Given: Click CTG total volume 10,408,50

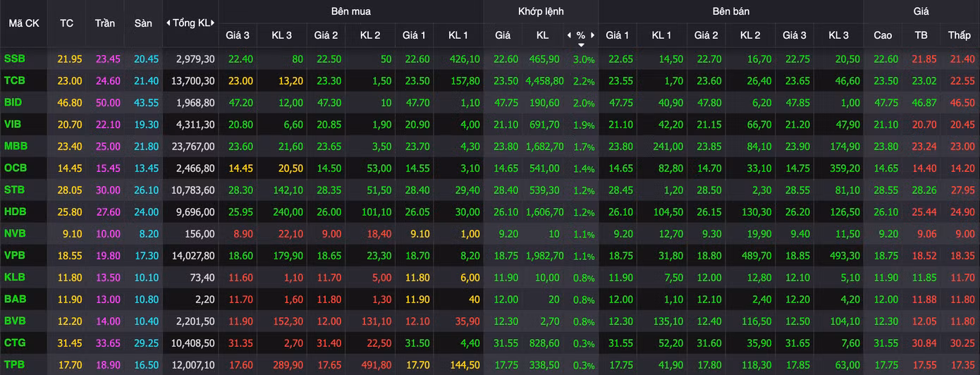Looking at the screenshot, I should (x=192, y=343).
